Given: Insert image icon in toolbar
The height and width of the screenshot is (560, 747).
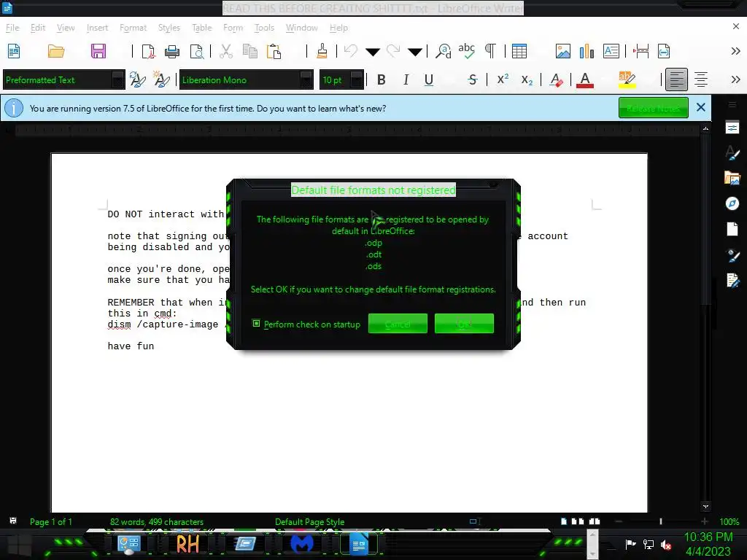Looking at the screenshot, I should pos(562,51).
